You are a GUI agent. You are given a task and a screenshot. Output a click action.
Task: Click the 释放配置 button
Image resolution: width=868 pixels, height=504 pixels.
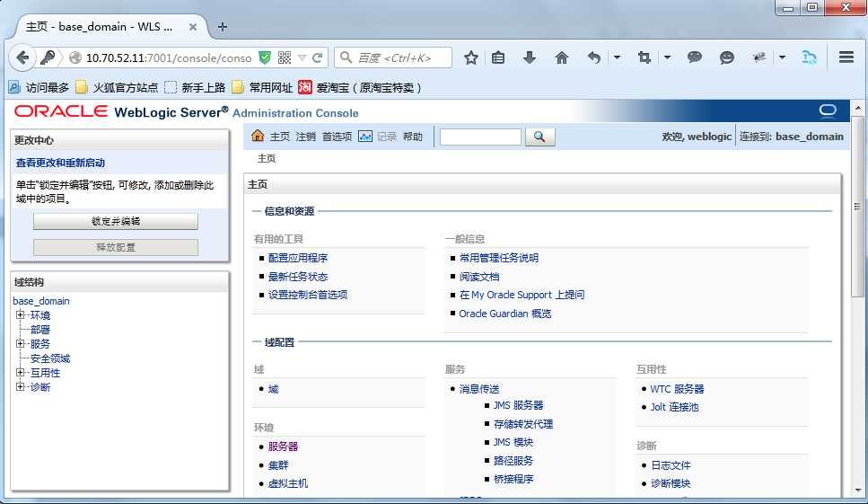coord(116,248)
